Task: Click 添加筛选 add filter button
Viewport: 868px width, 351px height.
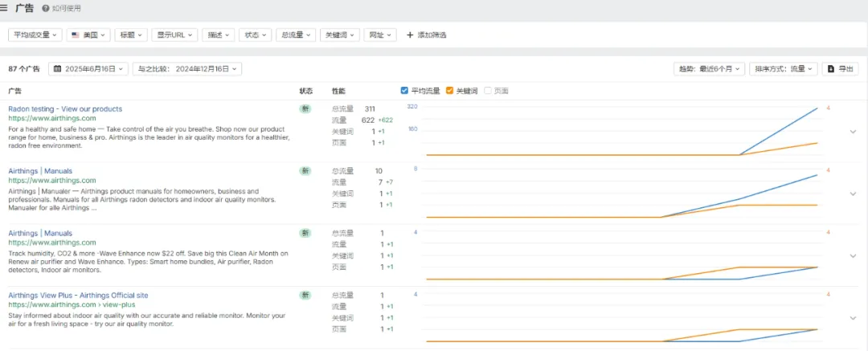Action: 426,35
